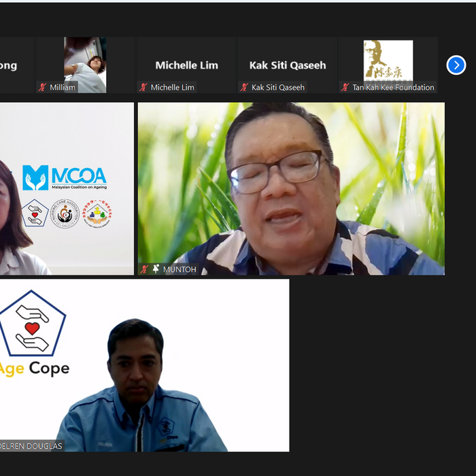This screenshot has width=476, height=476.
Task: Click the pin icon beside MUNTOH
Action: 156,269
